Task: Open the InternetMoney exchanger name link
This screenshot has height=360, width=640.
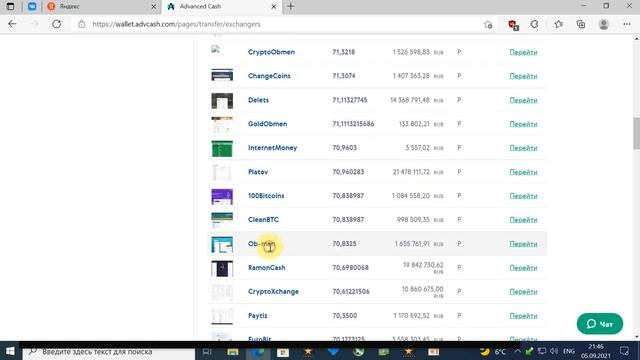Action: coord(272,148)
